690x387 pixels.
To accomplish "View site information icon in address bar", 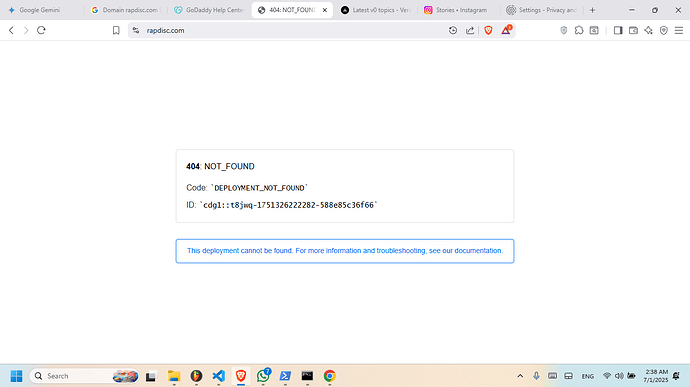I will [x=136, y=30].
